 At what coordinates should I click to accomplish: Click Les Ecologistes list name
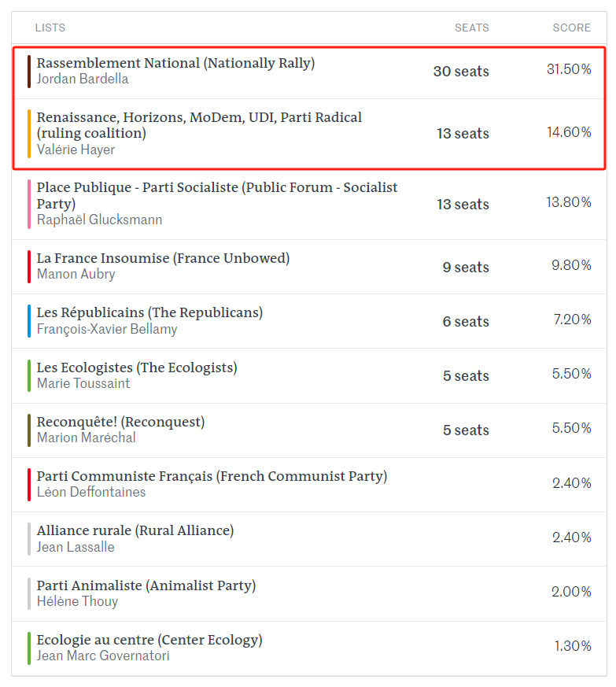coord(137,368)
